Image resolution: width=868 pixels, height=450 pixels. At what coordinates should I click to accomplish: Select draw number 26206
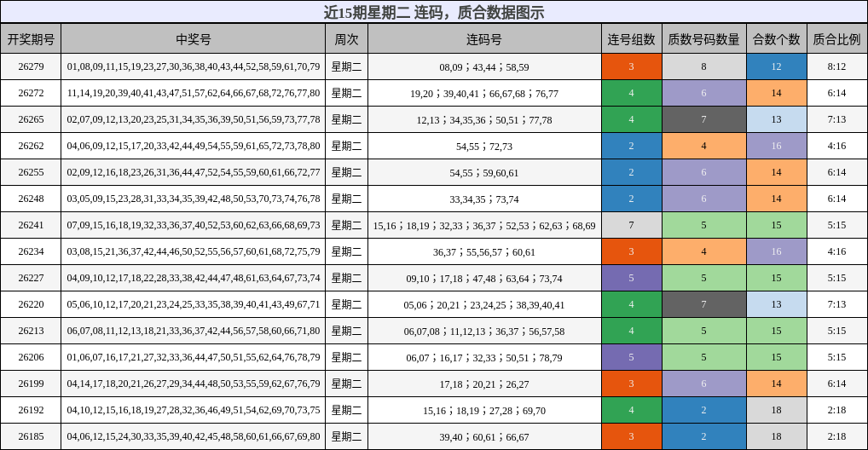(x=31, y=357)
